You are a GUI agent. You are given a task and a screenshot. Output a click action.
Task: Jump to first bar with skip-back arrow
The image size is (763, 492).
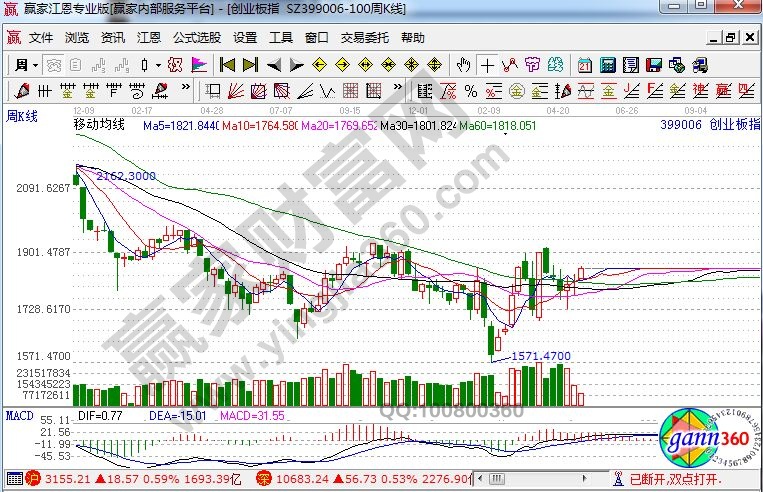coord(227,65)
